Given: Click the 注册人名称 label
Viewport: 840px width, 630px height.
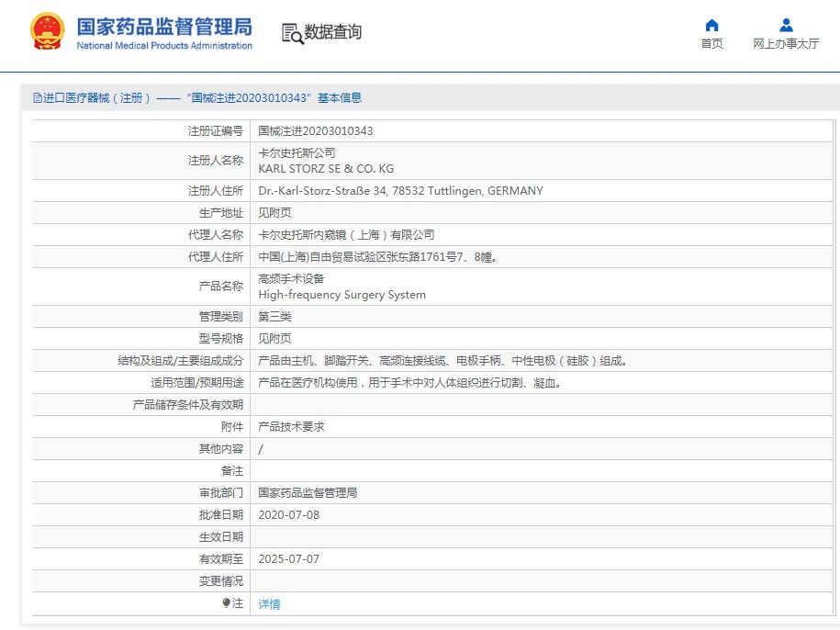Looking at the screenshot, I should (x=216, y=161).
